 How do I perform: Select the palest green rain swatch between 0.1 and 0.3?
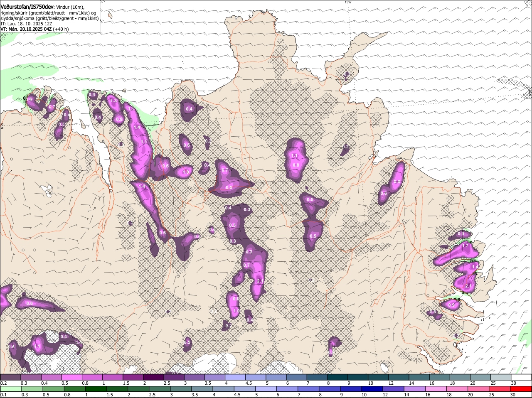pos(11,389)
